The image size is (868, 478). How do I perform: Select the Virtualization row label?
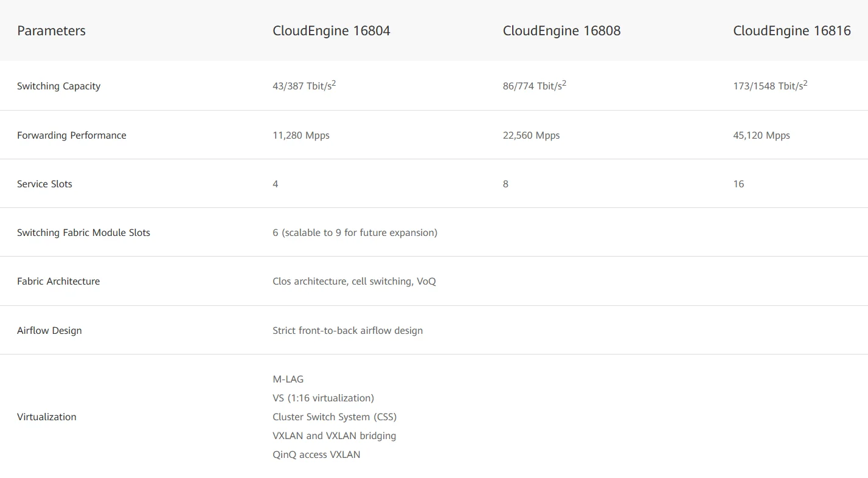[47, 417]
